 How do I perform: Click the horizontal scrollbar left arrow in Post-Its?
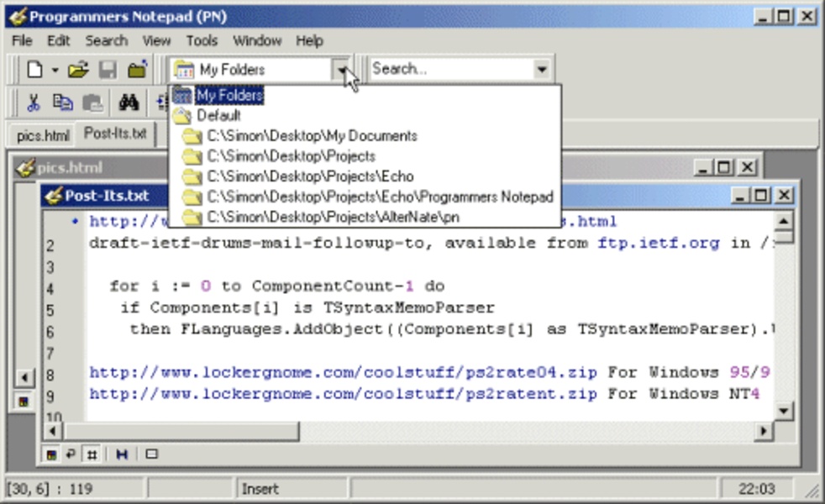tap(52, 432)
